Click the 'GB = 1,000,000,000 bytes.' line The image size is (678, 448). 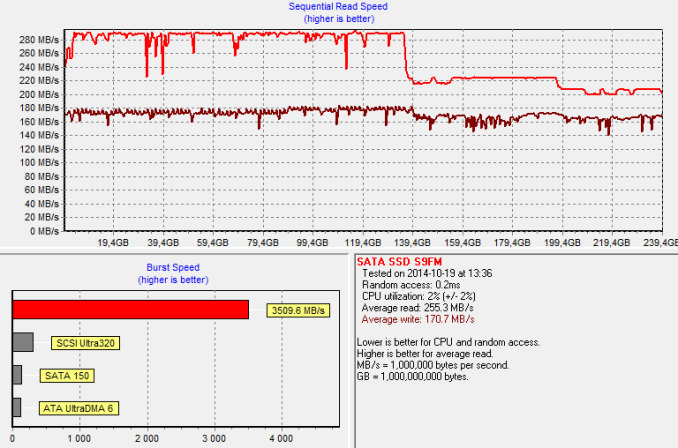(x=413, y=377)
